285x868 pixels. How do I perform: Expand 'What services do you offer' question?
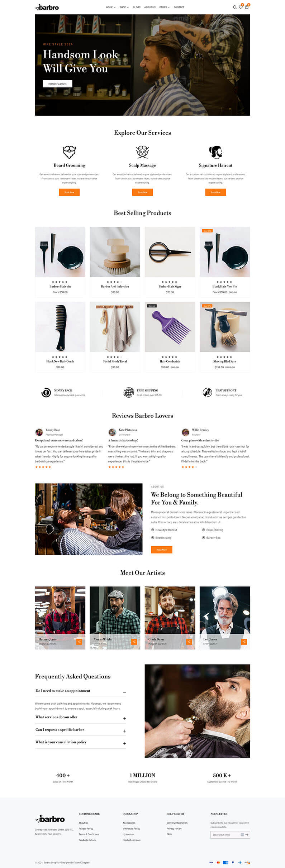pos(125,719)
